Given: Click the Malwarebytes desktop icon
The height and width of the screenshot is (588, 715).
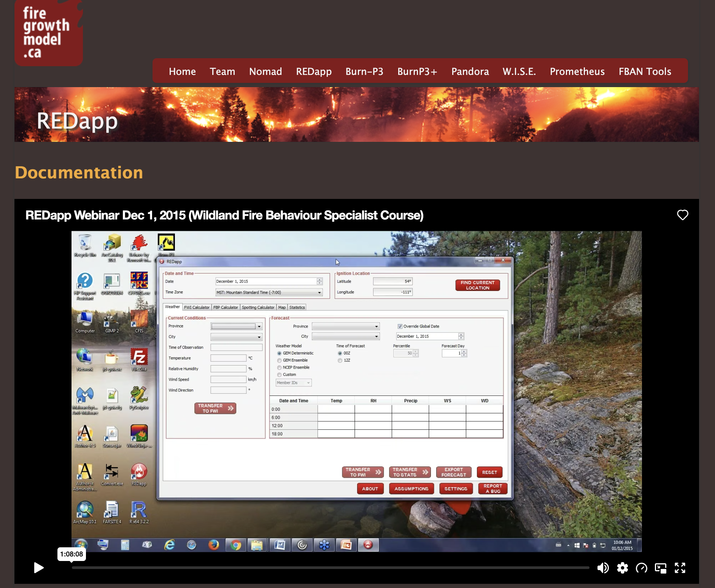Looking at the screenshot, I should tap(85, 400).
